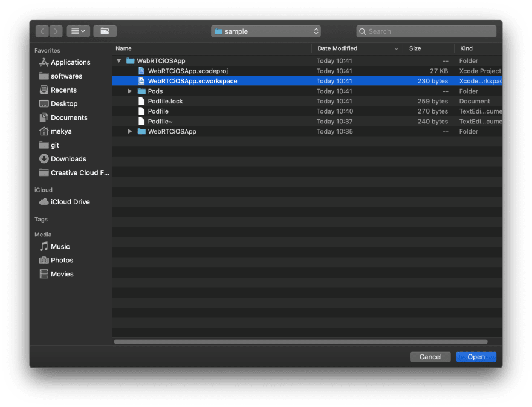Click the Tags section header
The height and width of the screenshot is (407, 532).
(x=41, y=220)
